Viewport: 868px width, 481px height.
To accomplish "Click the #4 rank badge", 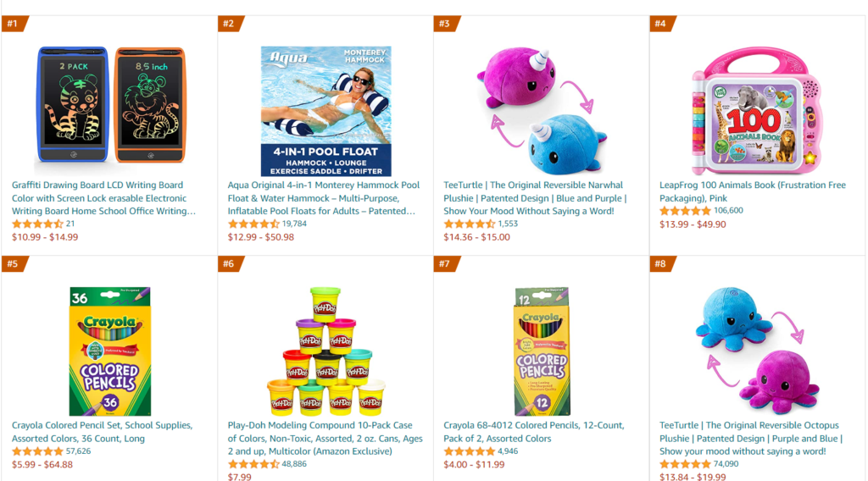I will click(x=661, y=24).
